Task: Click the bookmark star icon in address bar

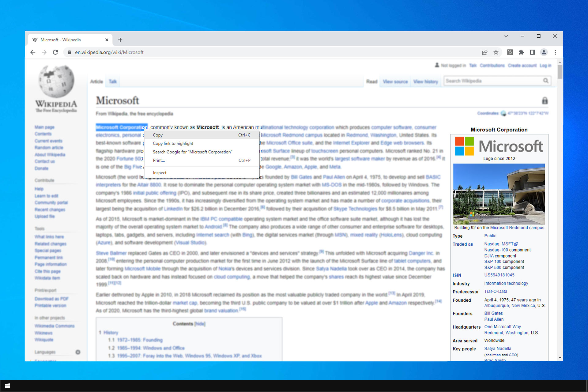Action: (x=496, y=52)
